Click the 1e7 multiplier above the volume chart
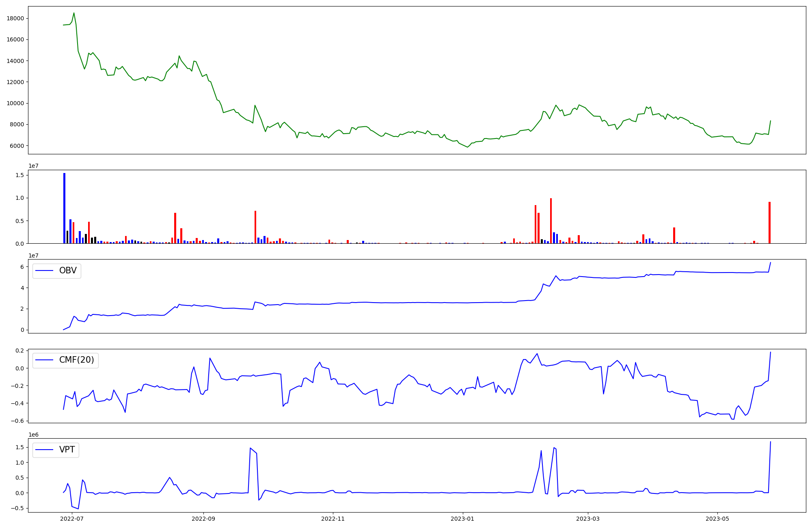The image size is (812, 528). tap(33, 166)
